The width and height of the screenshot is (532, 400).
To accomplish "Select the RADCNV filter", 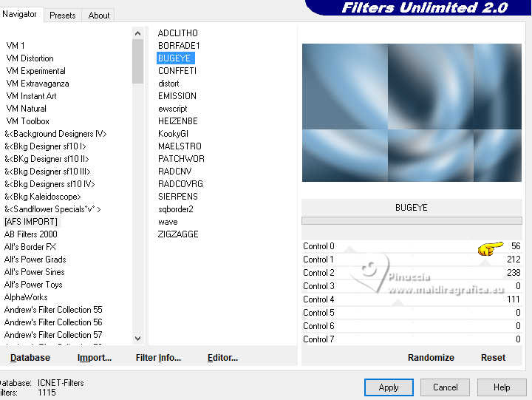I will (x=174, y=171).
